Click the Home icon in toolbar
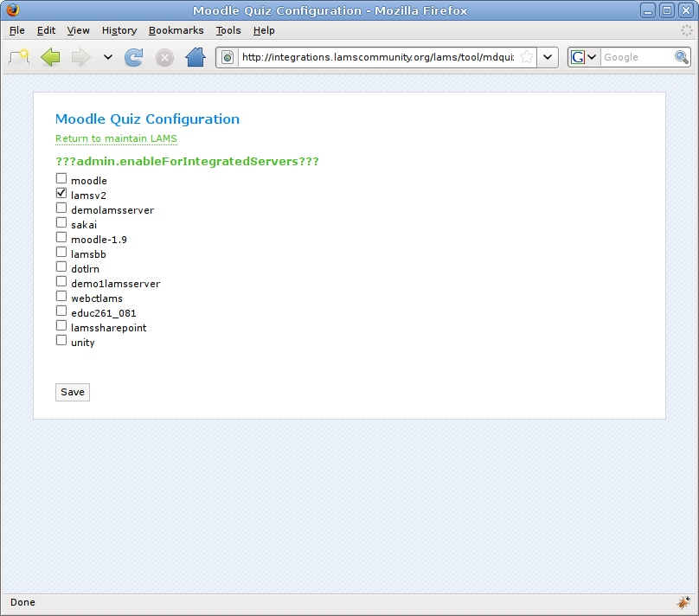Viewport: 699px width, 616px height. point(196,57)
